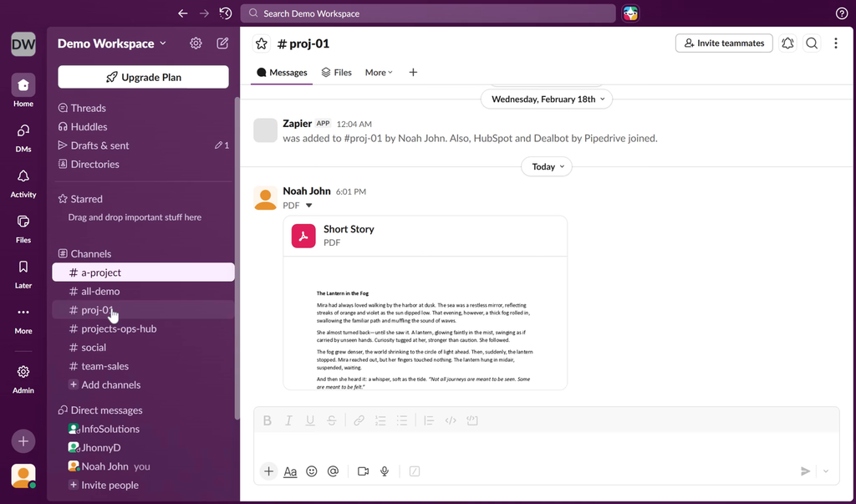856x504 pixels.
Task: Open the Short Story PDF thumbnail
Action: point(425,325)
